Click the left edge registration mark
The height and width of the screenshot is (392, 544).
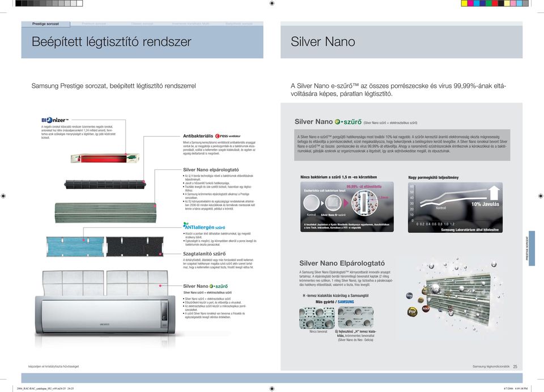(x=3, y=196)
